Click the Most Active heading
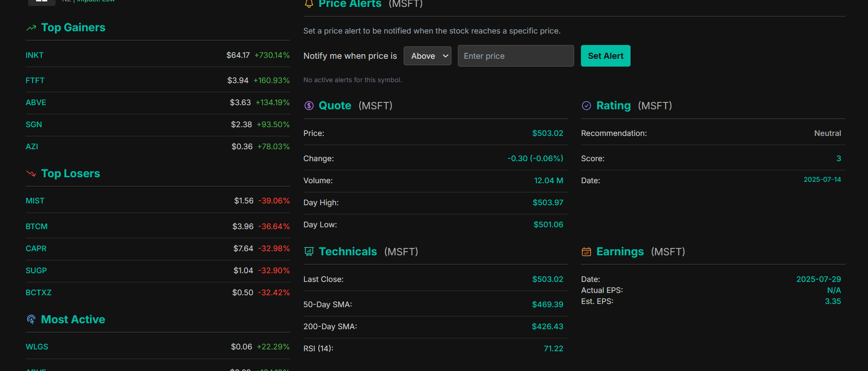The width and height of the screenshot is (868, 371). point(73,320)
